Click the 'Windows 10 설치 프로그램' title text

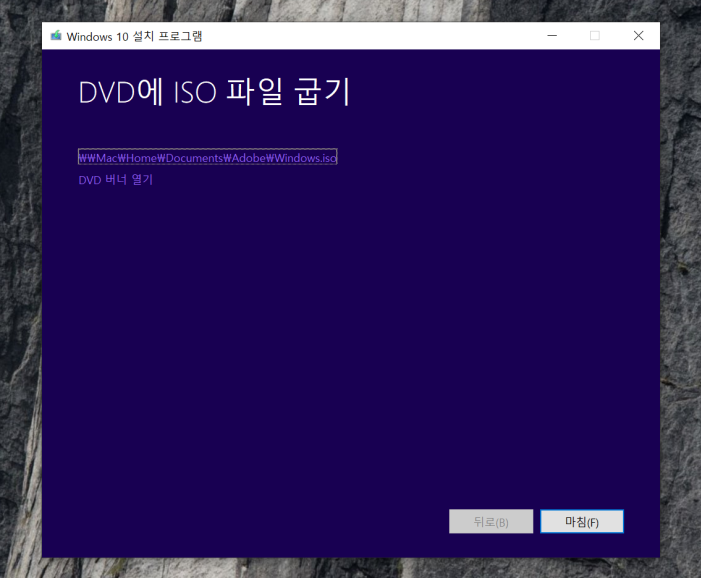pyautogui.click(x=134, y=36)
